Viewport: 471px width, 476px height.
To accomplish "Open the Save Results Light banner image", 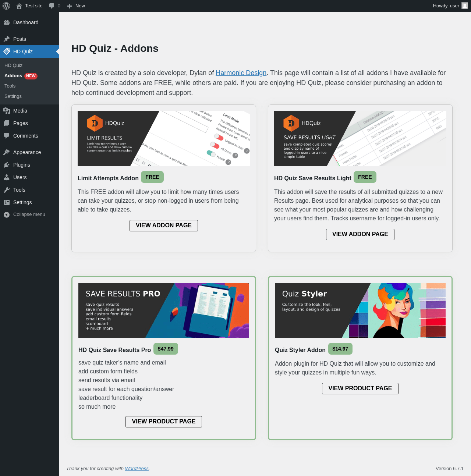I will pyautogui.click(x=360, y=138).
